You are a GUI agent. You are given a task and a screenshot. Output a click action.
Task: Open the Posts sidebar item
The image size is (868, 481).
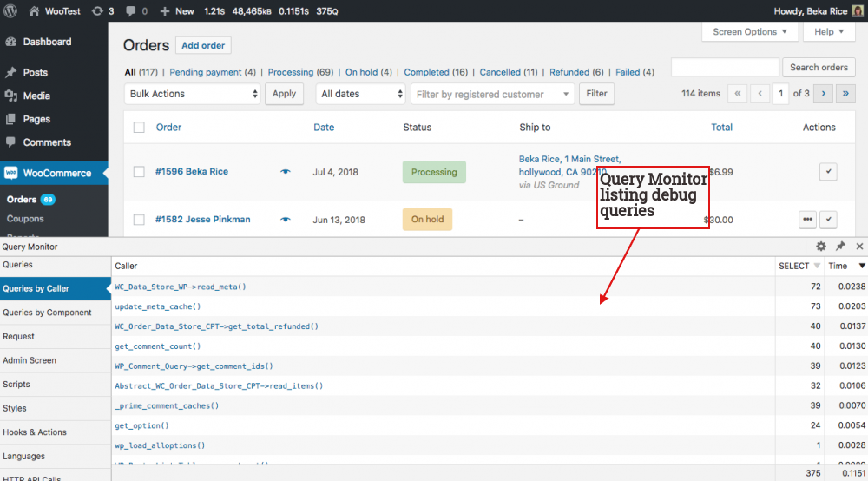(x=35, y=73)
